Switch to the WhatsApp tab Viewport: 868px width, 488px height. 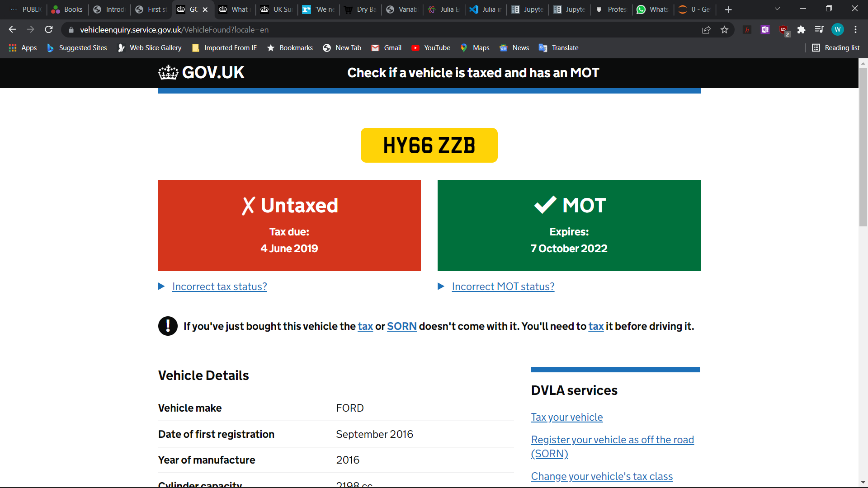coord(653,9)
